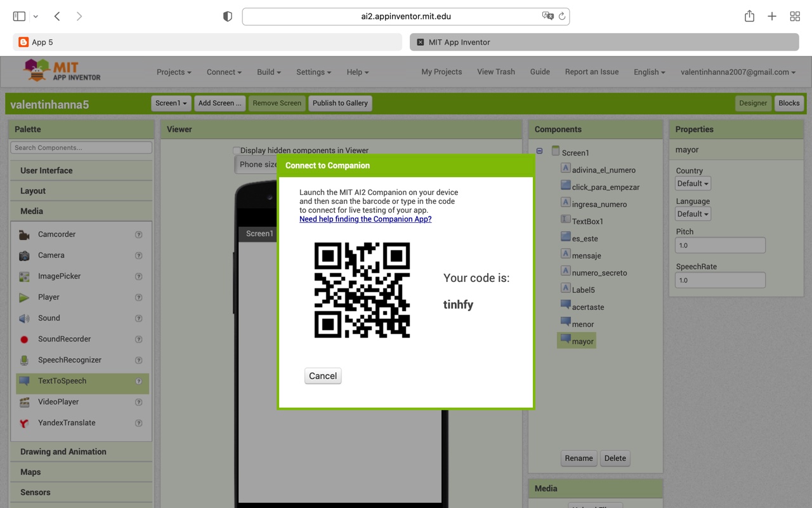Open help for Player component
The width and height of the screenshot is (812, 508).
pos(138,298)
